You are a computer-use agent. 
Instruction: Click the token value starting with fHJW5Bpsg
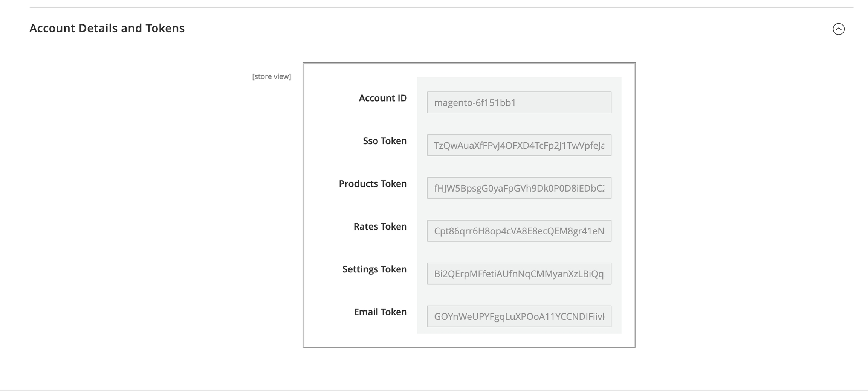pos(519,188)
